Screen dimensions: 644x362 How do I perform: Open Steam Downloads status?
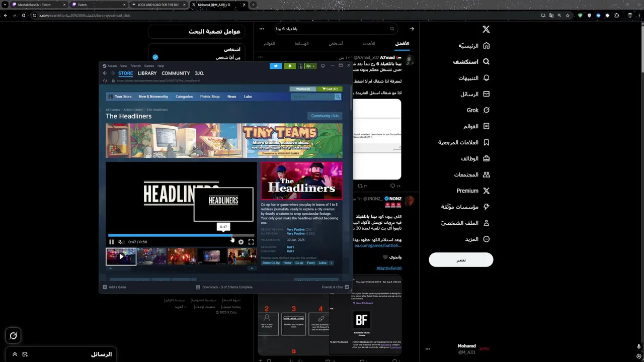[x=224, y=287]
